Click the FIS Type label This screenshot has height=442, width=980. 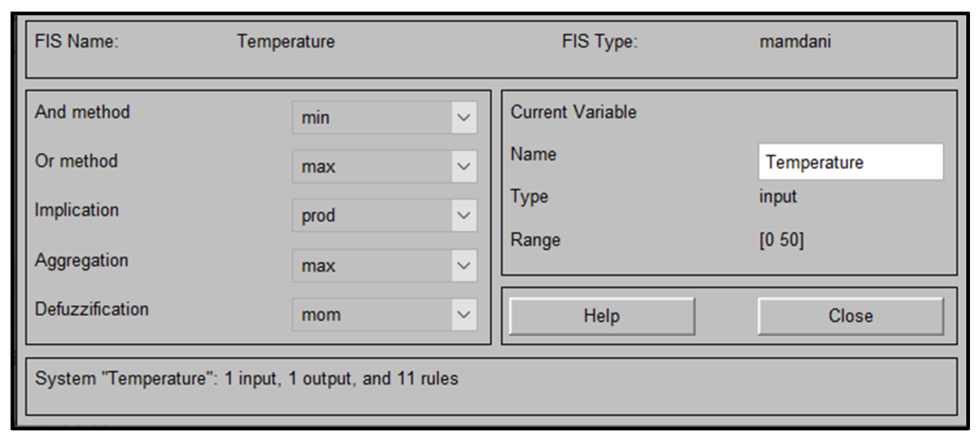click(x=600, y=41)
